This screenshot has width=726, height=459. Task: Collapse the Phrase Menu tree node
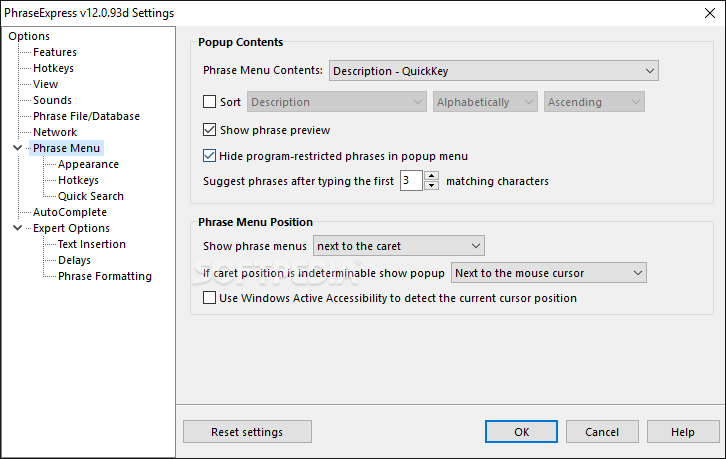pyautogui.click(x=18, y=148)
